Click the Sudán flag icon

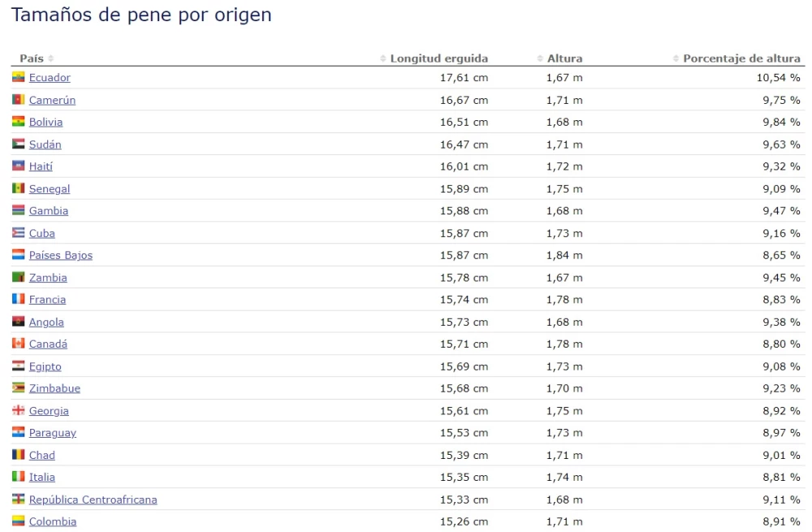coord(18,144)
